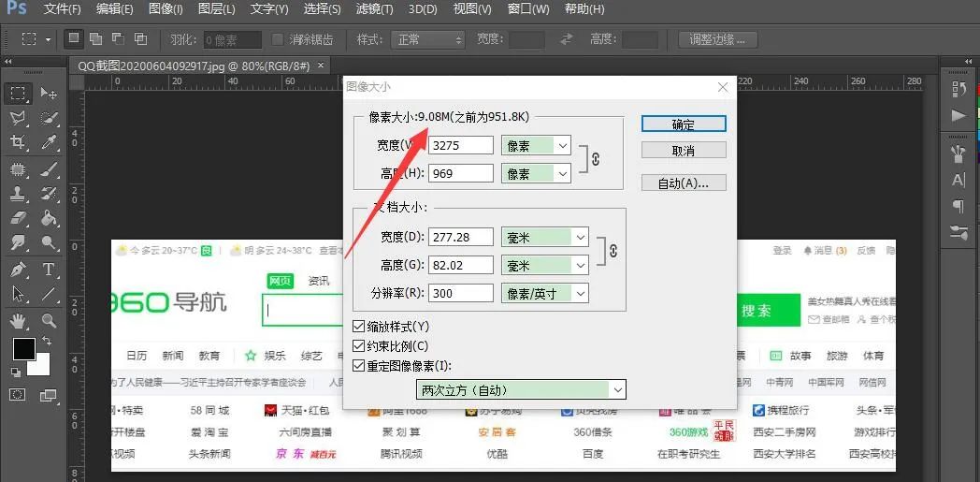
Task: Select the Hand tool
Action: point(18,321)
